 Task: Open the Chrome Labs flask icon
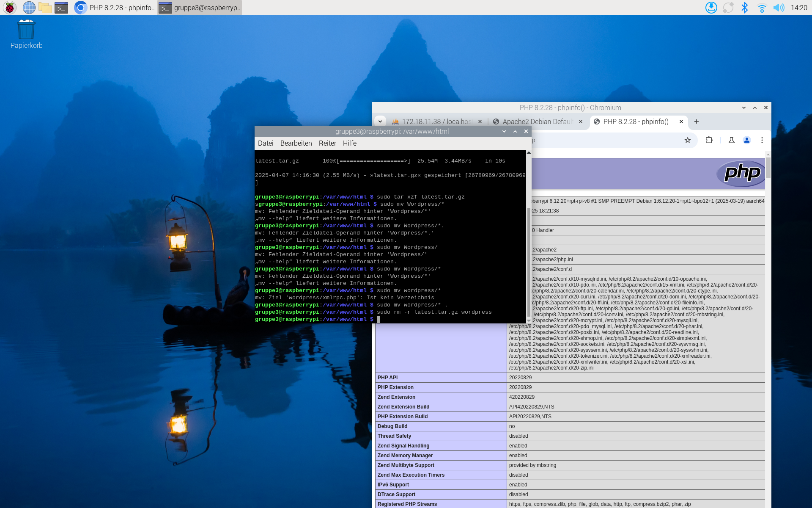(x=731, y=140)
